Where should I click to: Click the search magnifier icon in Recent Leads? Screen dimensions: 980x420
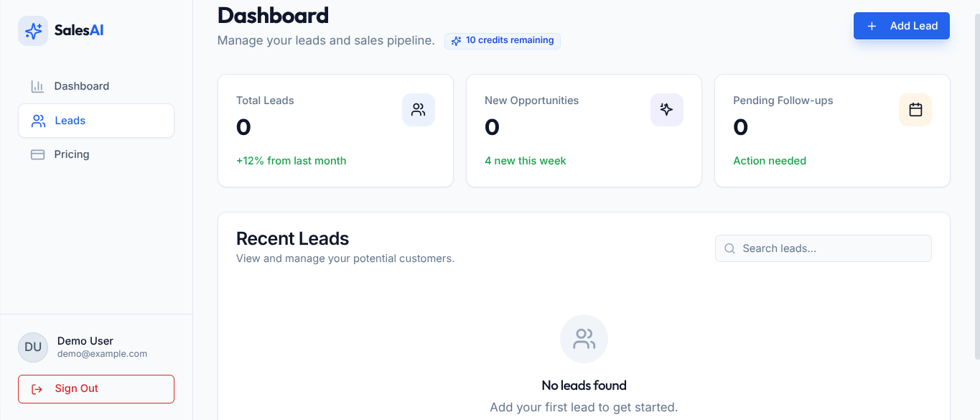pos(729,248)
